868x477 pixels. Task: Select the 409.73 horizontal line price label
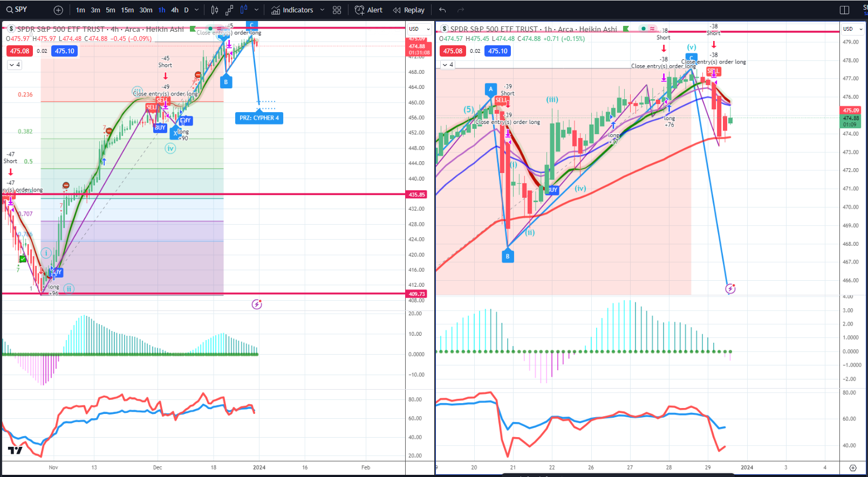point(417,294)
